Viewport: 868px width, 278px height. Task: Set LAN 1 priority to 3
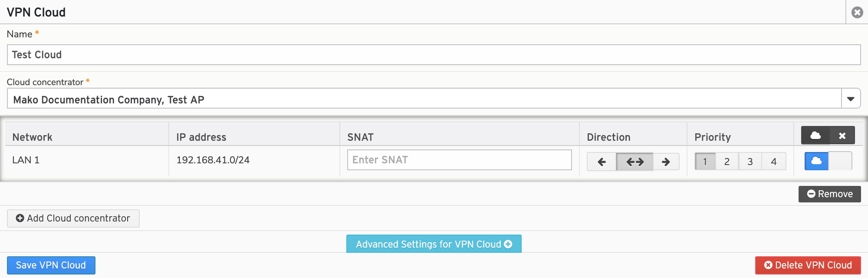(x=750, y=161)
